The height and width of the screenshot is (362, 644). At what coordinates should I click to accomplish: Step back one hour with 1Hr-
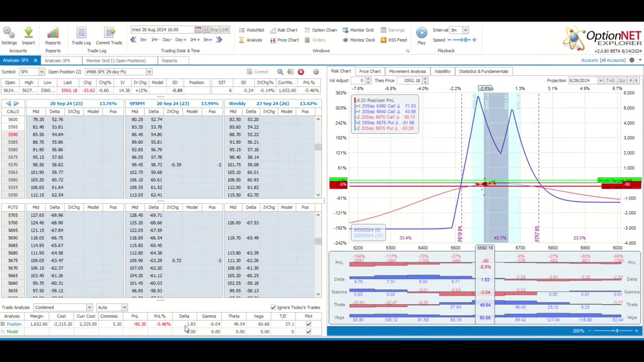154,40
